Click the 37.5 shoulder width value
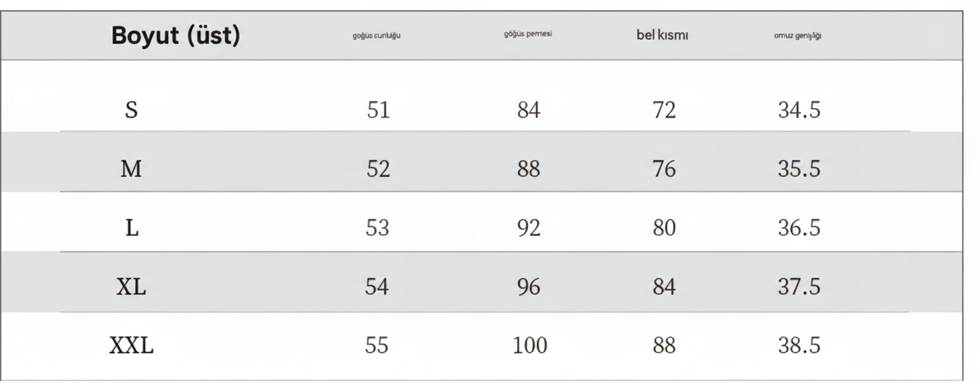The height and width of the screenshot is (384, 980). click(799, 287)
